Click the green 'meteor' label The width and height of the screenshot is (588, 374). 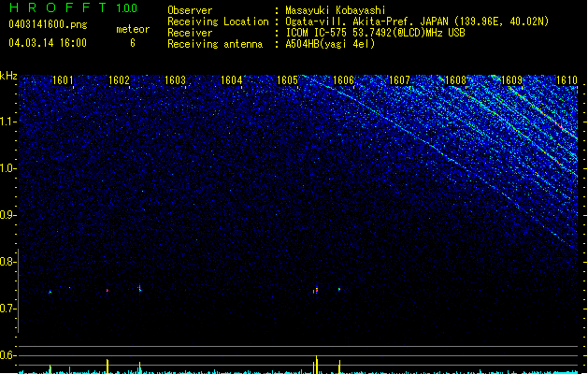pyautogui.click(x=133, y=29)
